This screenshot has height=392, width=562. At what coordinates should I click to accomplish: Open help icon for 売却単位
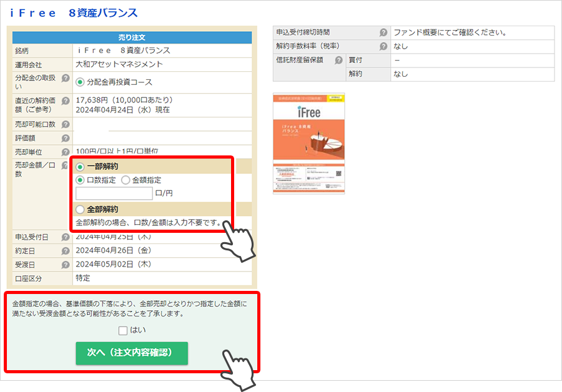(x=65, y=152)
